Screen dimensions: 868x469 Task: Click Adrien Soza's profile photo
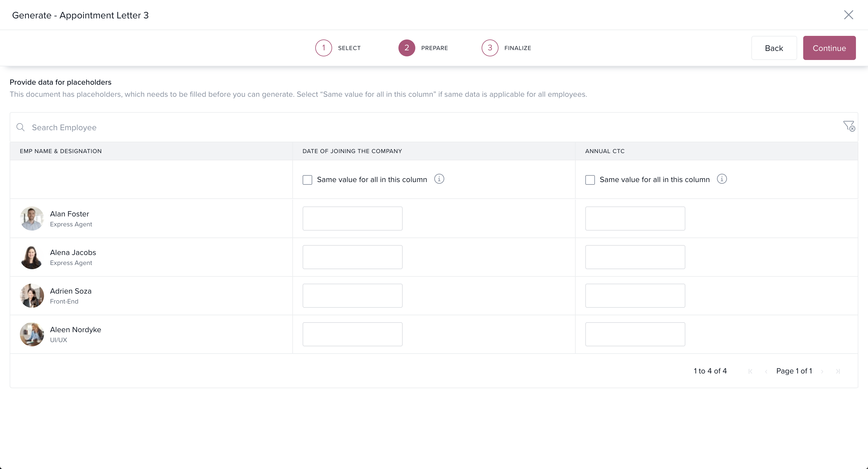(x=32, y=296)
